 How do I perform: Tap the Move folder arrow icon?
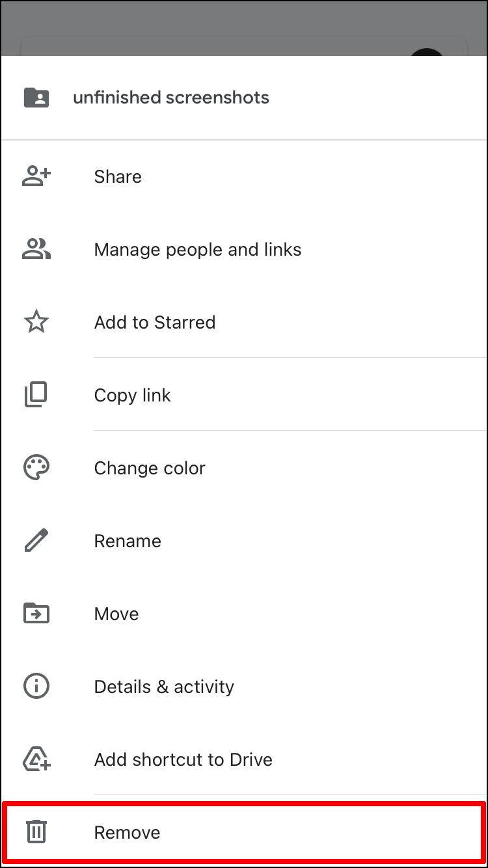[36, 614]
